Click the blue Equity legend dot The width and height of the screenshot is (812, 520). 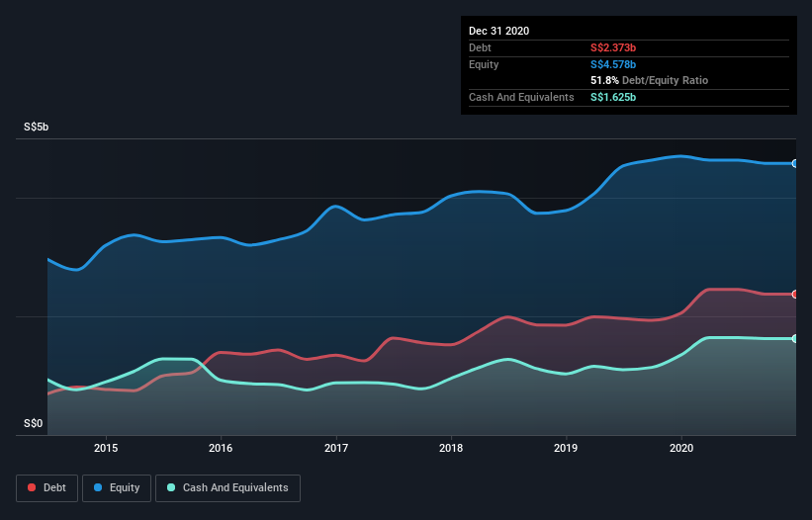[98, 487]
